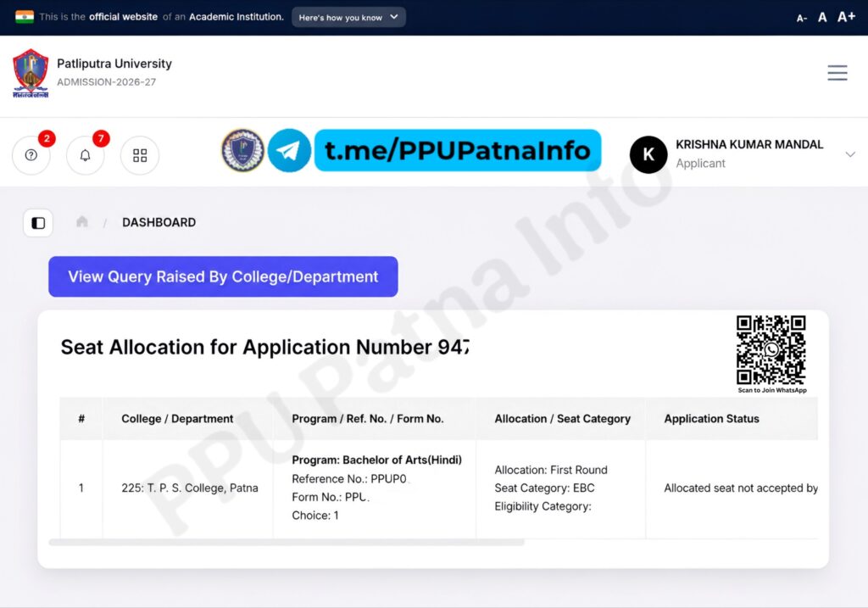Increase font size with A+
The width and height of the screenshot is (868, 608).
click(847, 17)
